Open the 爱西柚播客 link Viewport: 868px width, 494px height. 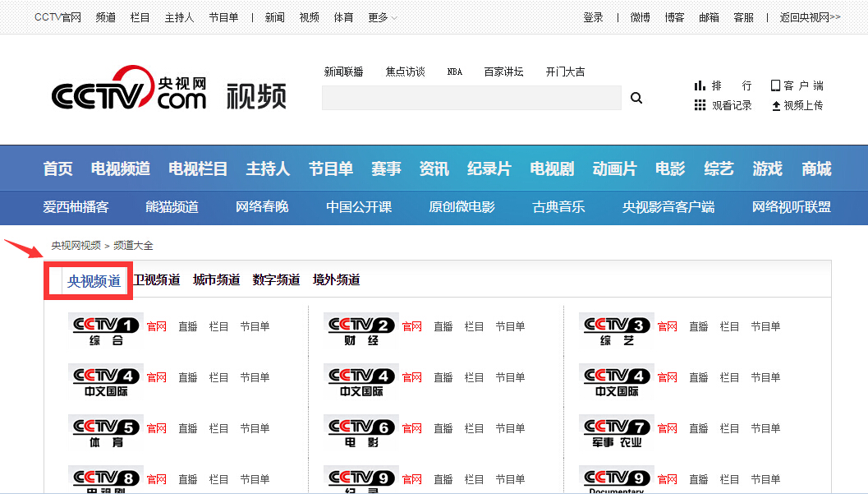[76, 207]
